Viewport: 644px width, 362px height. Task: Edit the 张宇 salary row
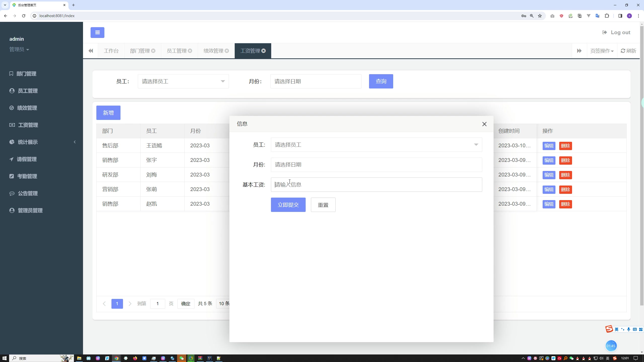(x=549, y=160)
